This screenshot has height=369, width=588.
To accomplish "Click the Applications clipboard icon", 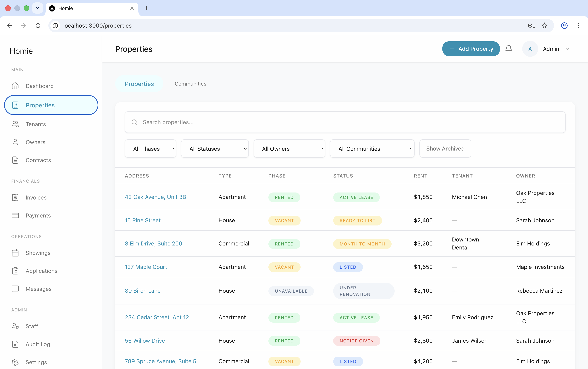I will click(x=15, y=271).
